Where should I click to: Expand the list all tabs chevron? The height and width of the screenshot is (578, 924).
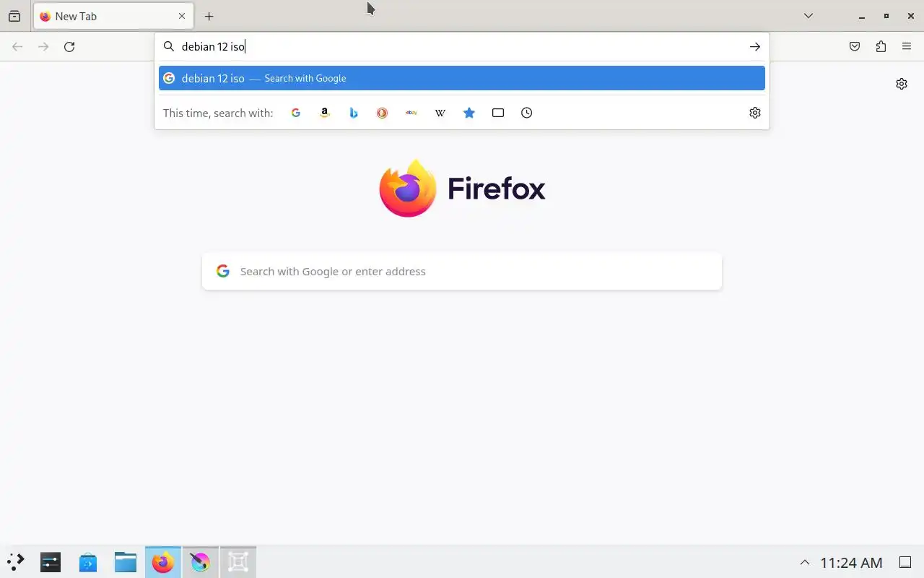click(x=808, y=16)
